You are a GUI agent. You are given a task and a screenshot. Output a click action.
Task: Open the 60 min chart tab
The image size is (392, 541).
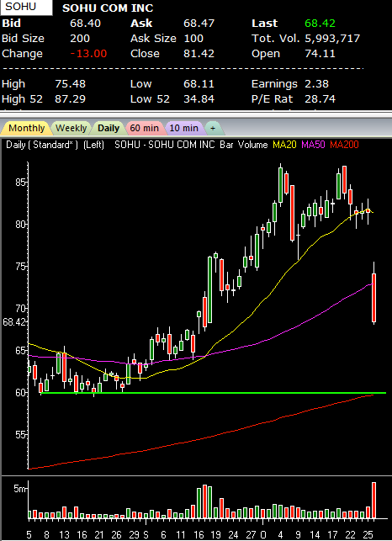pos(144,128)
